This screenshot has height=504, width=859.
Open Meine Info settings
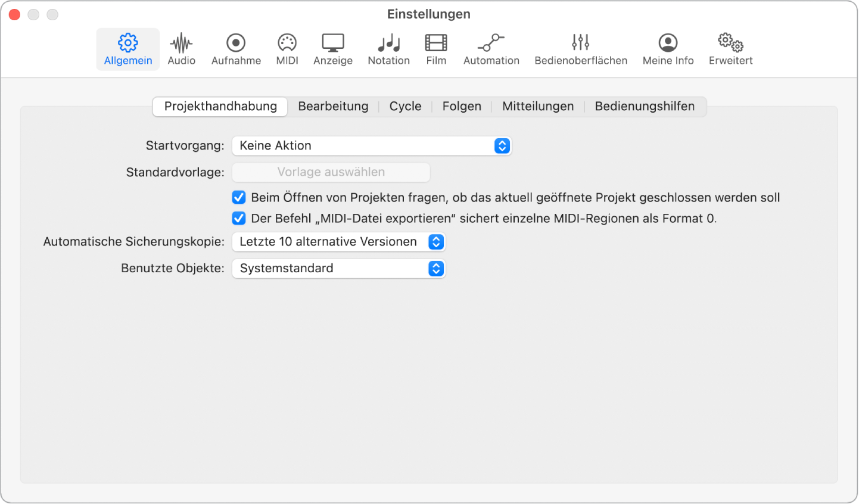tap(667, 49)
